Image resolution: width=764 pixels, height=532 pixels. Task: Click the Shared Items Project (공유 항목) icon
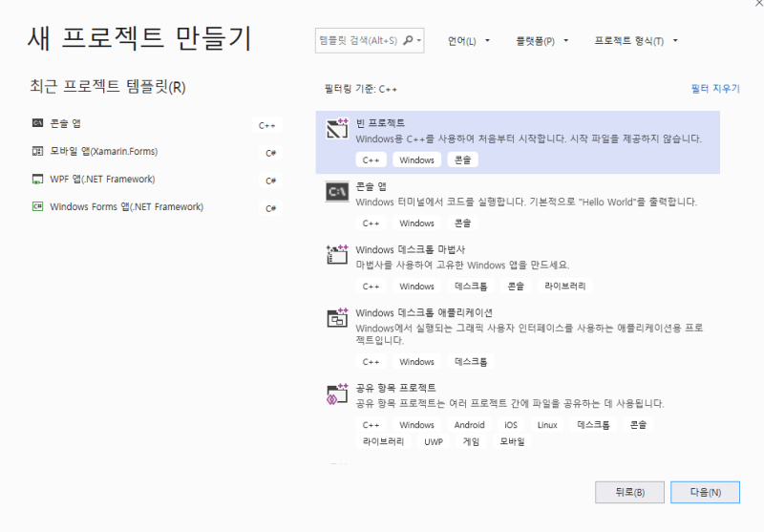pyautogui.click(x=336, y=394)
